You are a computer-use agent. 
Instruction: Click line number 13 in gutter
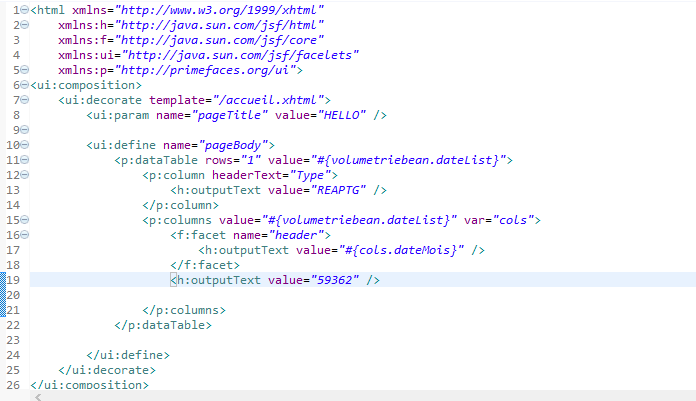(13, 190)
